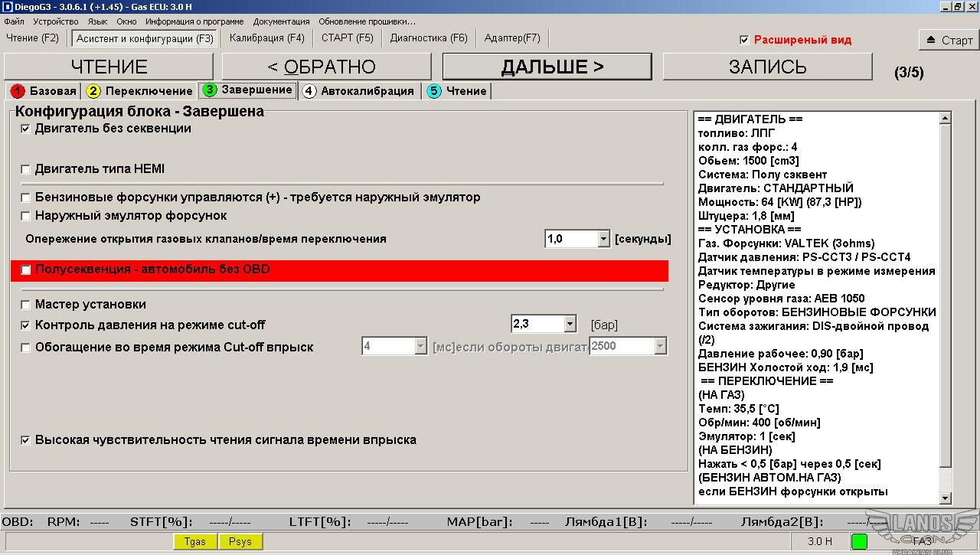The height and width of the screenshot is (555, 980).
Task: Open the 1,0 seconds switching time dropdown
Action: pyautogui.click(x=603, y=240)
